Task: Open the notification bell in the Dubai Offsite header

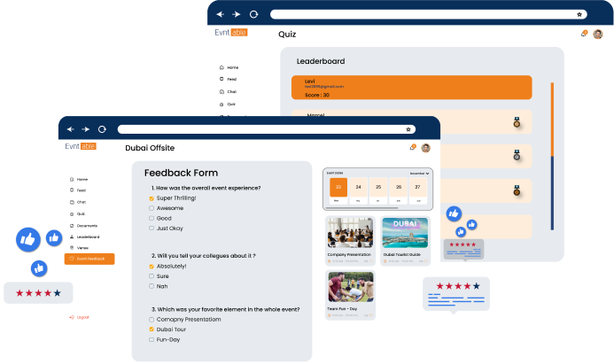Action: (x=413, y=147)
